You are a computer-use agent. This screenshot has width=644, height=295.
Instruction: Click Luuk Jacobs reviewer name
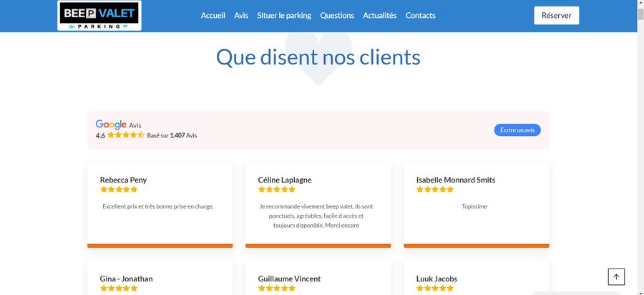(x=436, y=279)
